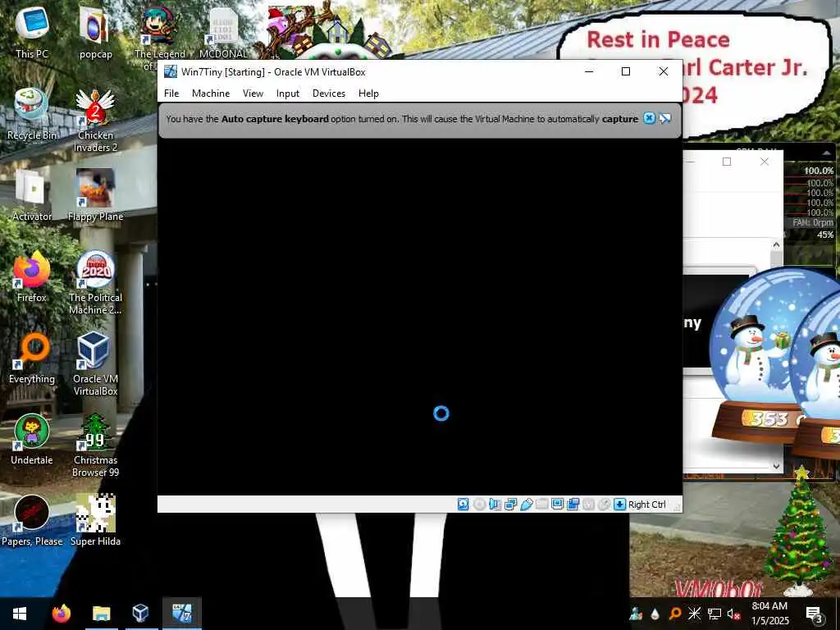Select the Chicken Invaders 2 shortcut
This screenshot has height=630, width=840.
pos(95,120)
